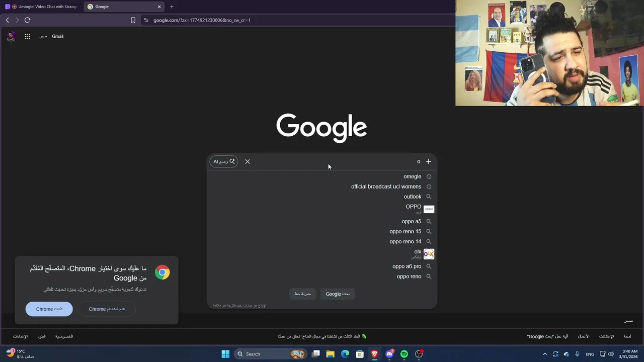Bookmark this page with the bookmark icon

point(133,20)
